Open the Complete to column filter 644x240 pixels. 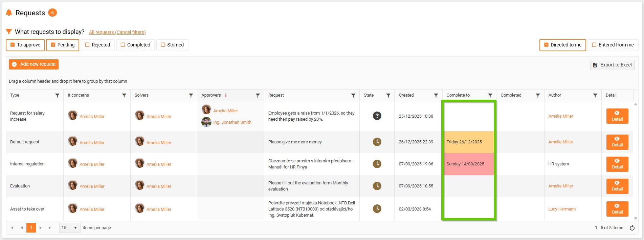490,96
